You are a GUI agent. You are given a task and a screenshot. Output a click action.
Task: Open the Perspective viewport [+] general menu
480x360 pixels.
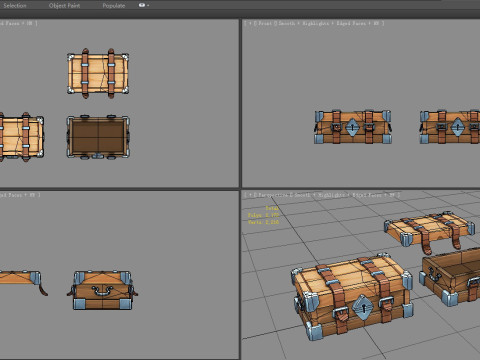[250, 195]
